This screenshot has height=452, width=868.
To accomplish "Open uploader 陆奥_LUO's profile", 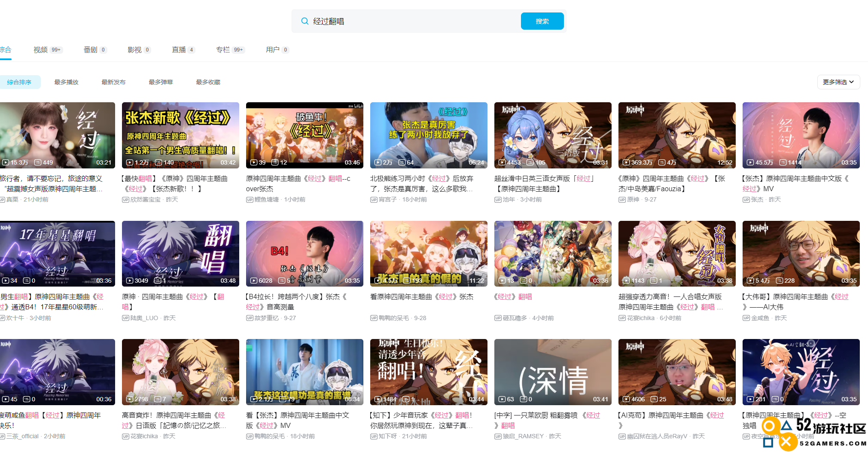I will tap(144, 318).
